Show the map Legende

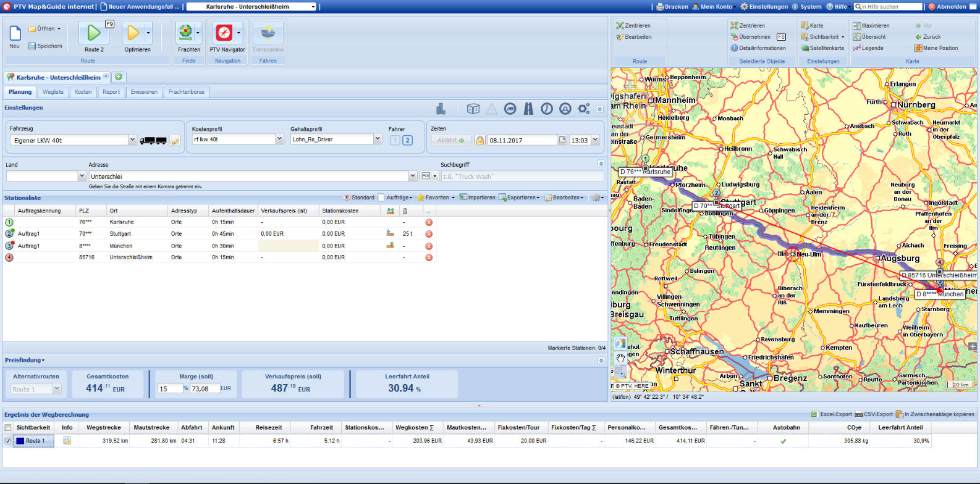868,48
